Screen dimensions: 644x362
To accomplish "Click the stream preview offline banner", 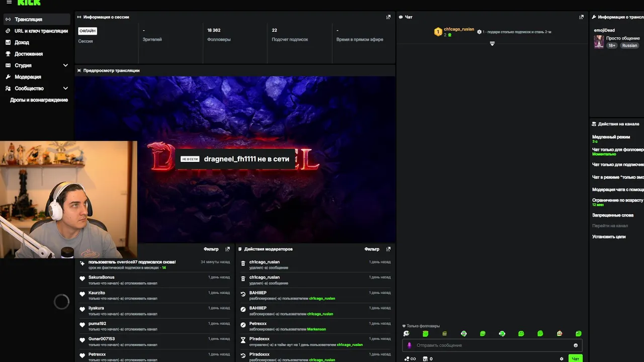I will pos(235,159).
